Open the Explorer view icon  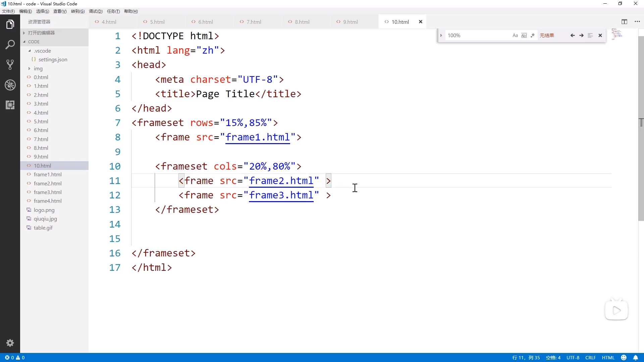click(10, 24)
